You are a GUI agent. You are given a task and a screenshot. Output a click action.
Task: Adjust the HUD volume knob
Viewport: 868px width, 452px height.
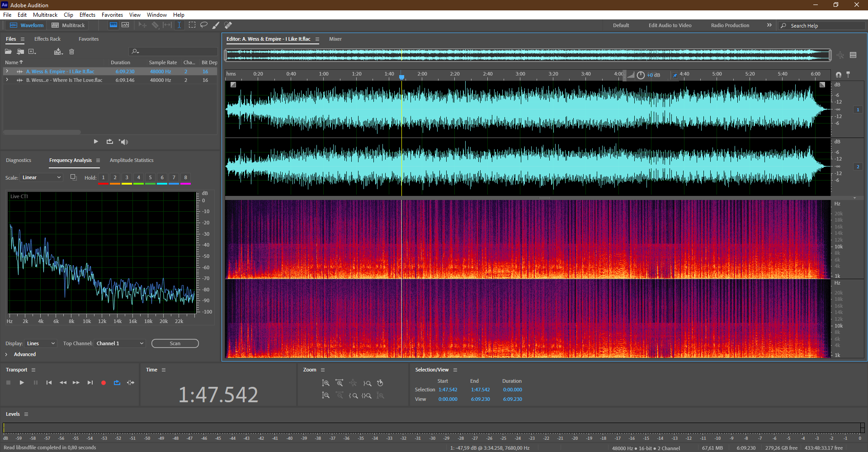[x=641, y=75]
